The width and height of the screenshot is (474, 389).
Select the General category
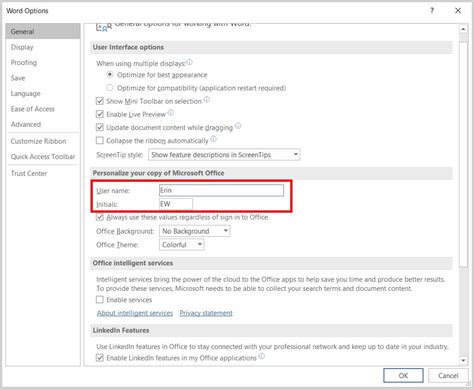(43, 32)
